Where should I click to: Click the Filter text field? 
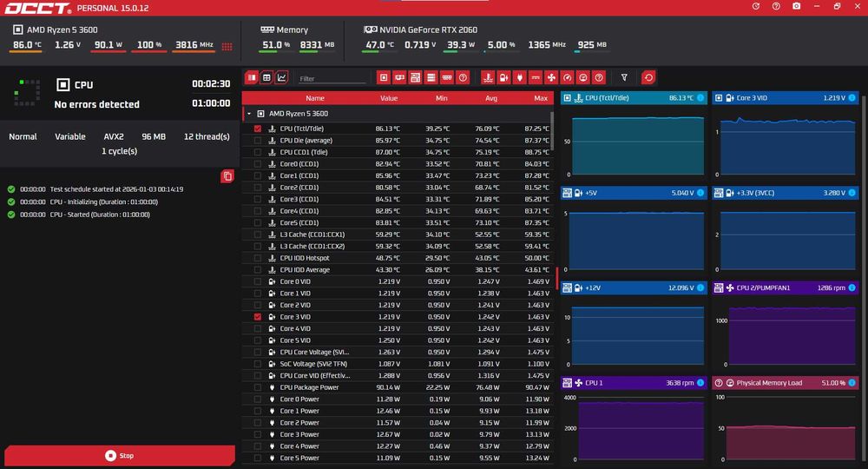(x=332, y=79)
